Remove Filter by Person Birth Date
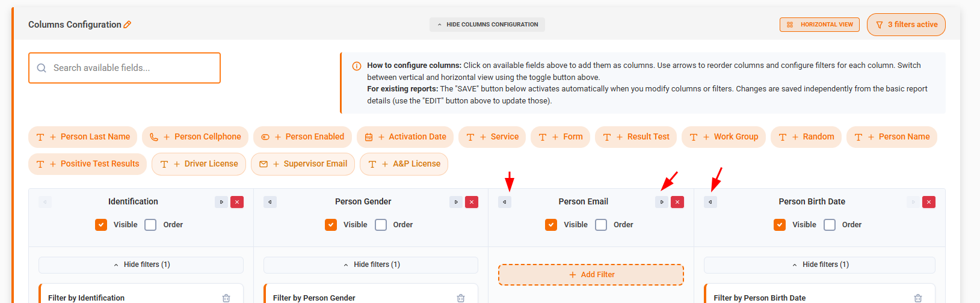Screen dimensions: 980x303 pos(918,298)
